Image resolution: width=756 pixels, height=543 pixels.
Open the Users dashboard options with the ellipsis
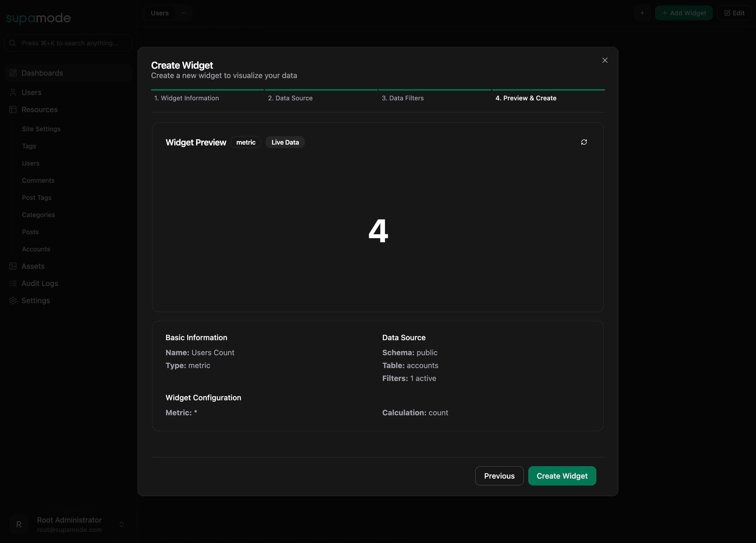(x=183, y=13)
